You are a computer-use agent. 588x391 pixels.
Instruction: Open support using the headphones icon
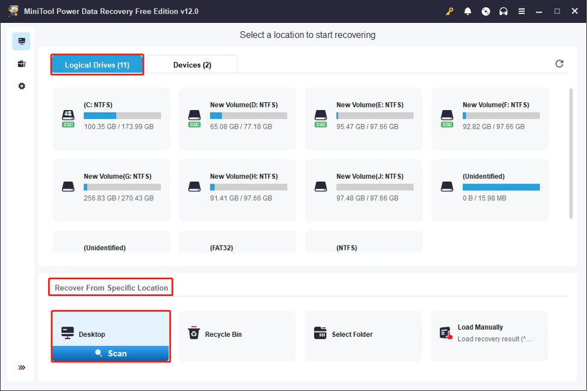(x=504, y=11)
